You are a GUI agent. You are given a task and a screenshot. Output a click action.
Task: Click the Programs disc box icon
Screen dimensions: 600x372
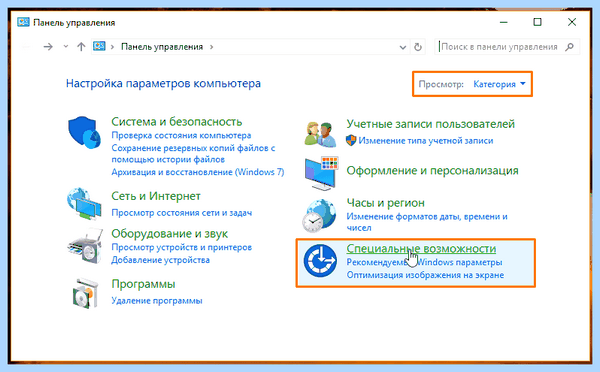tap(85, 293)
